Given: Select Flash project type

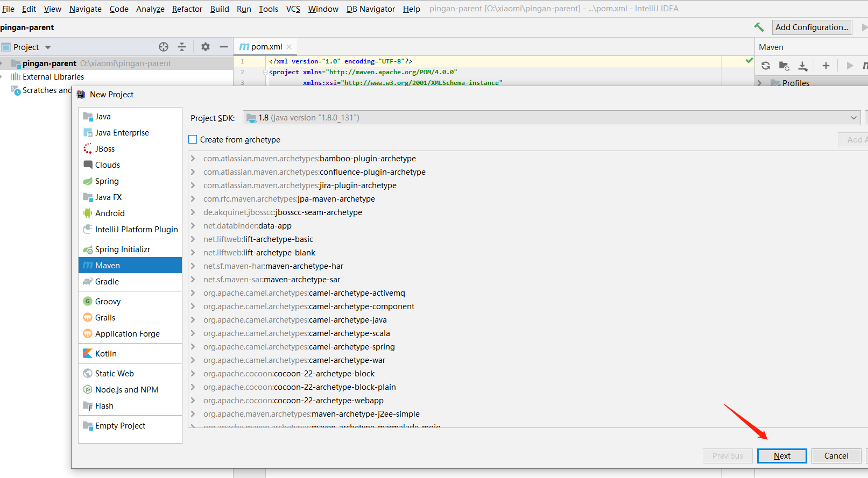Looking at the screenshot, I should pos(130,405).
